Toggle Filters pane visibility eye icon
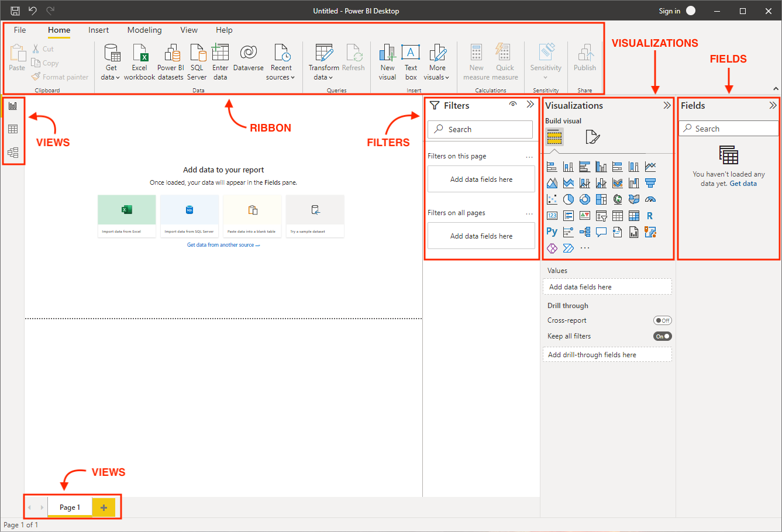Image resolution: width=782 pixels, height=532 pixels. click(513, 105)
